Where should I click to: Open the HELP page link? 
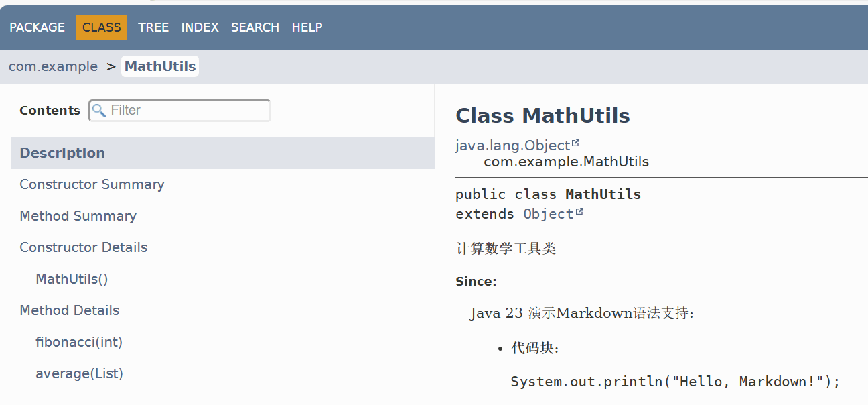(307, 27)
